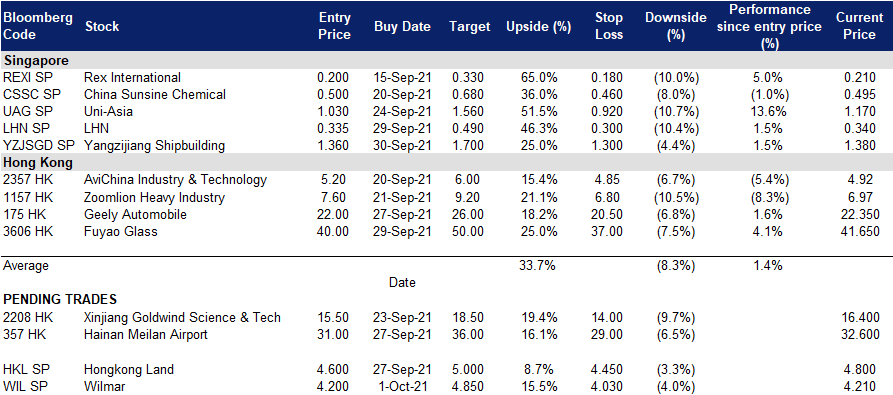Select LHN buy date 29-Sep-21
The image size is (893, 395).
402,129
